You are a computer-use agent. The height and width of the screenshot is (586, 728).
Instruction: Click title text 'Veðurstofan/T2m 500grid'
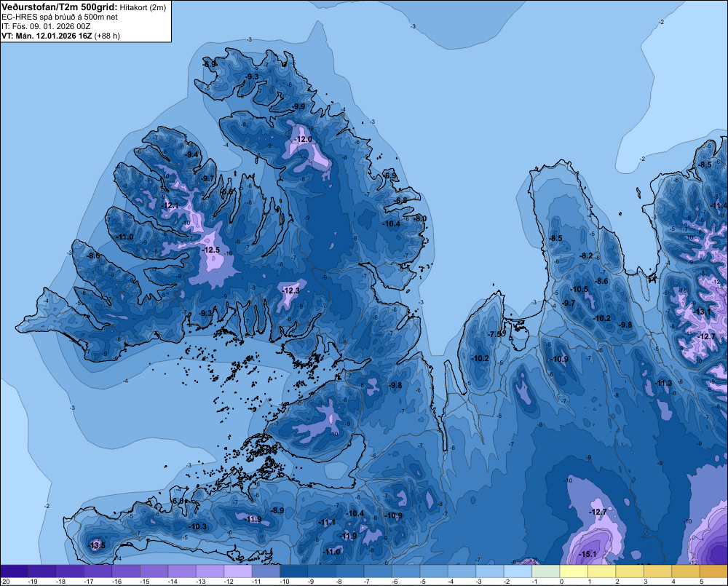point(59,7)
